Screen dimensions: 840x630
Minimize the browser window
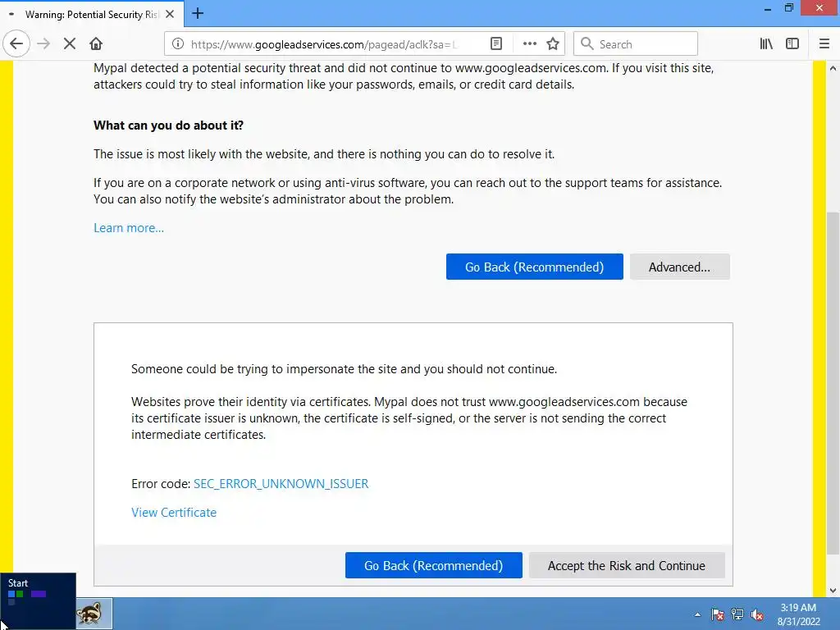pos(768,8)
